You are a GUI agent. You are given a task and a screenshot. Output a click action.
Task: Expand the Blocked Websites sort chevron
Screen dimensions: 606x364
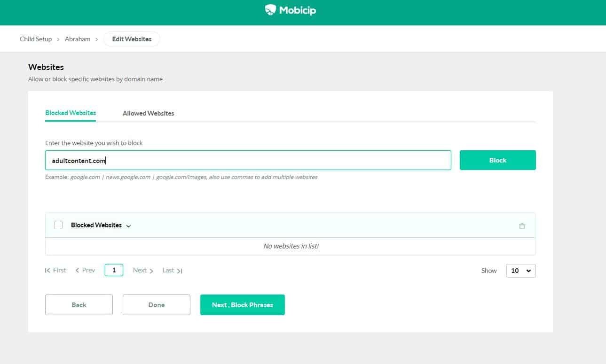click(129, 226)
